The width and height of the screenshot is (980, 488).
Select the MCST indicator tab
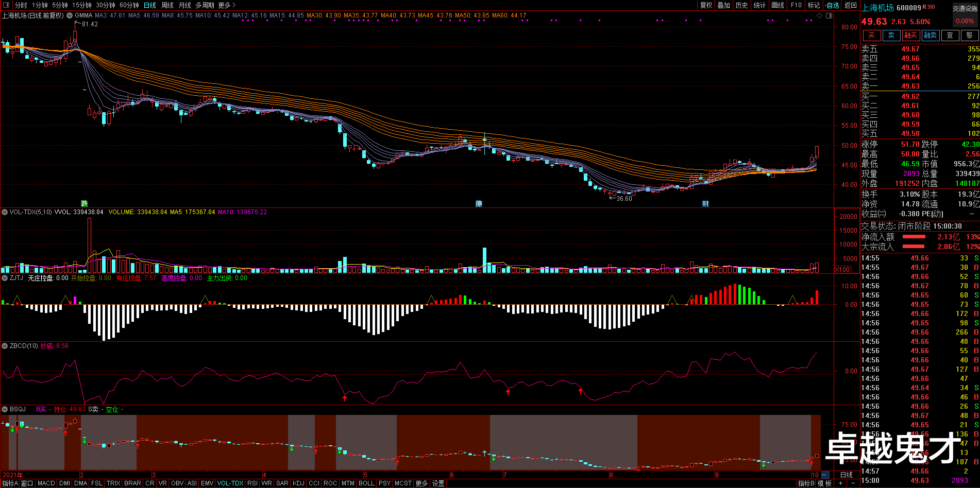point(403,483)
